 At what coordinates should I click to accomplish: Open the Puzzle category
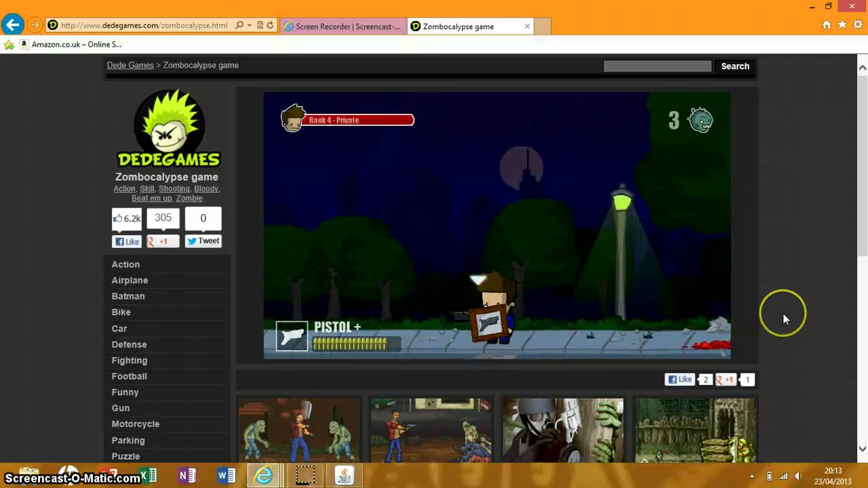(x=125, y=456)
